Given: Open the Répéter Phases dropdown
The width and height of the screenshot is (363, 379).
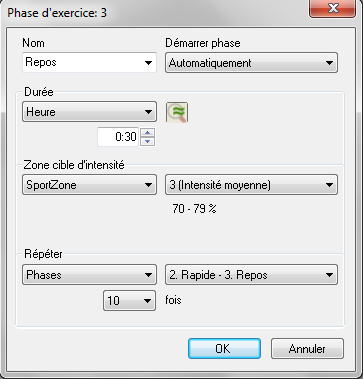Looking at the screenshot, I should [x=89, y=275].
